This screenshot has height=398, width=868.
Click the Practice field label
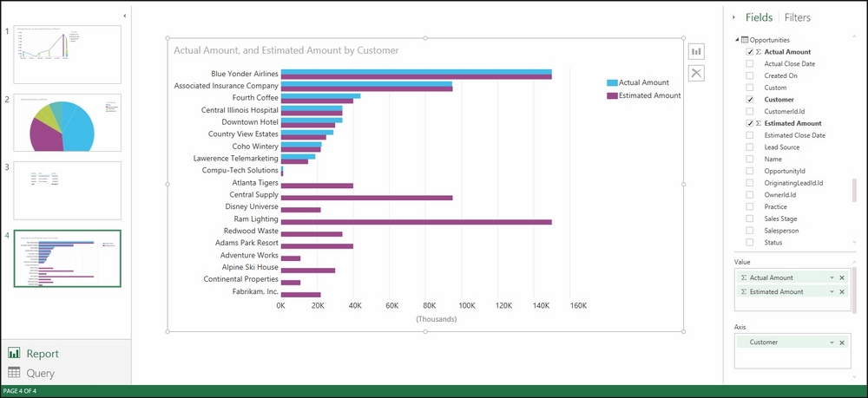pyautogui.click(x=775, y=206)
